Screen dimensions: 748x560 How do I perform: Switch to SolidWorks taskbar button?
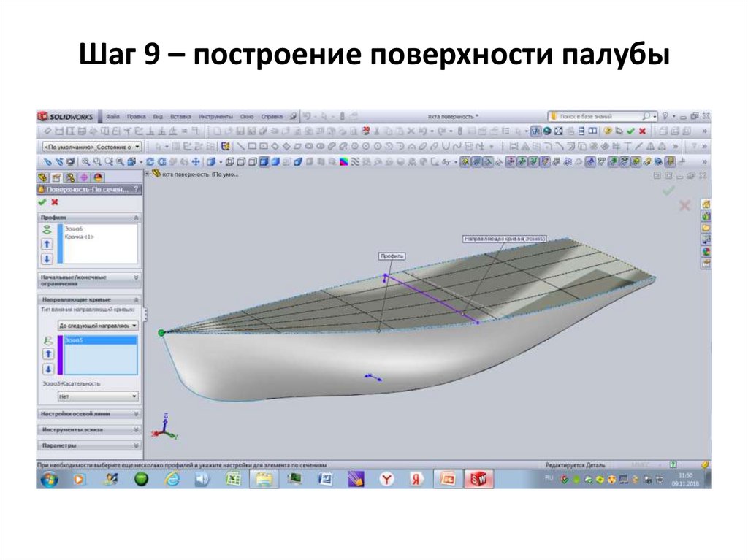coord(478,479)
